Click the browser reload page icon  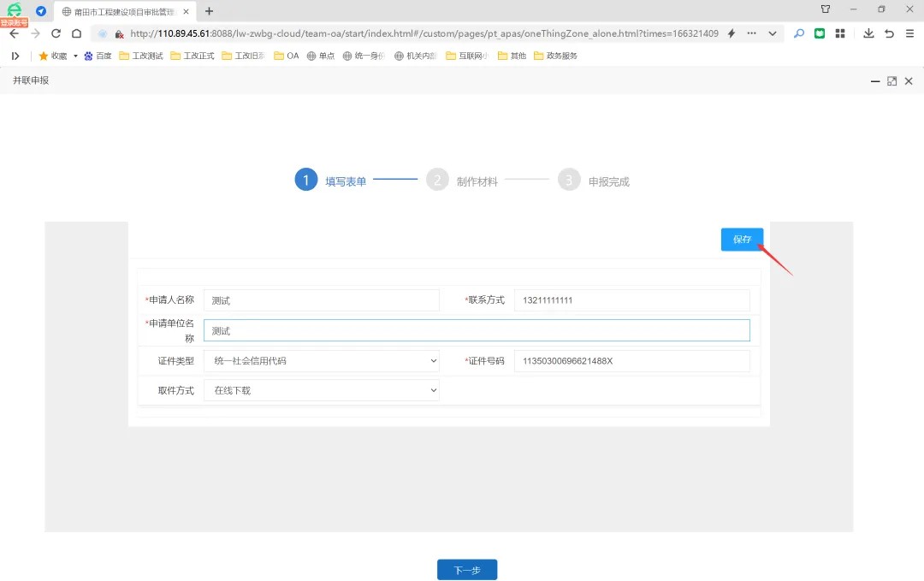pyautogui.click(x=56, y=33)
